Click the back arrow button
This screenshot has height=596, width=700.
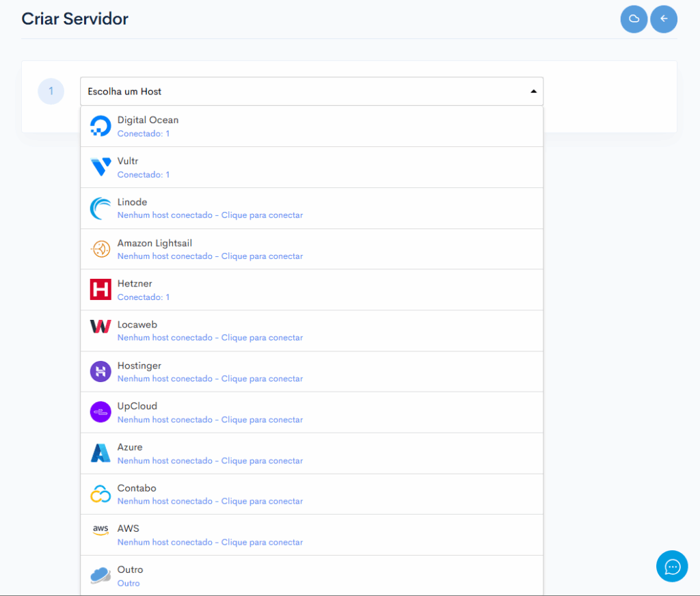click(x=663, y=19)
